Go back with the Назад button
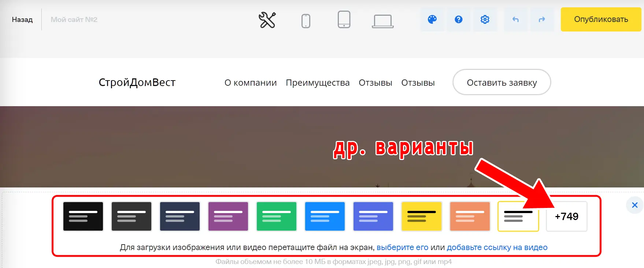 coord(22,20)
